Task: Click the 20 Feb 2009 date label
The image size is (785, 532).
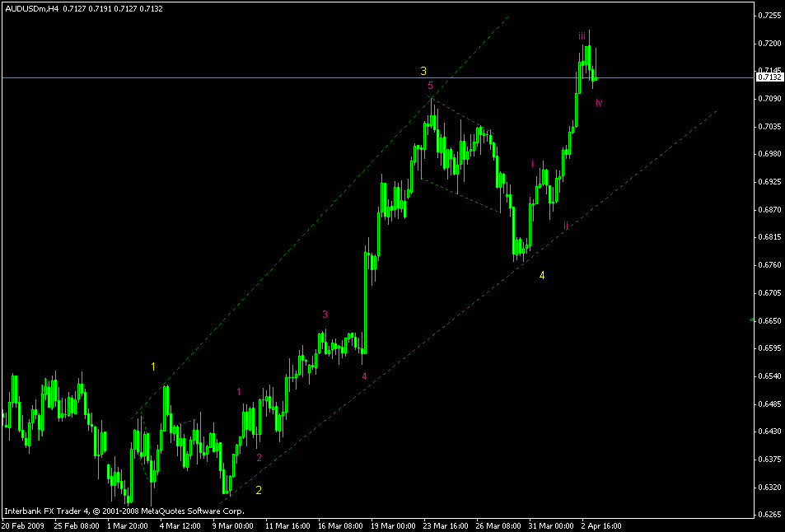Action: [25, 523]
